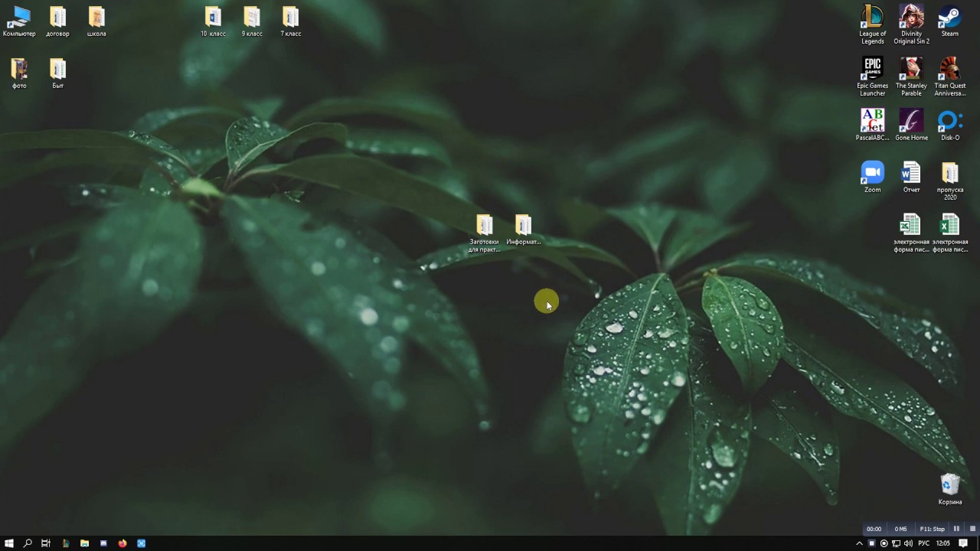Image resolution: width=980 pixels, height=551 pixels.
Task: Open the purple app pinned before Firefox
Action: [x=103, y=543]
